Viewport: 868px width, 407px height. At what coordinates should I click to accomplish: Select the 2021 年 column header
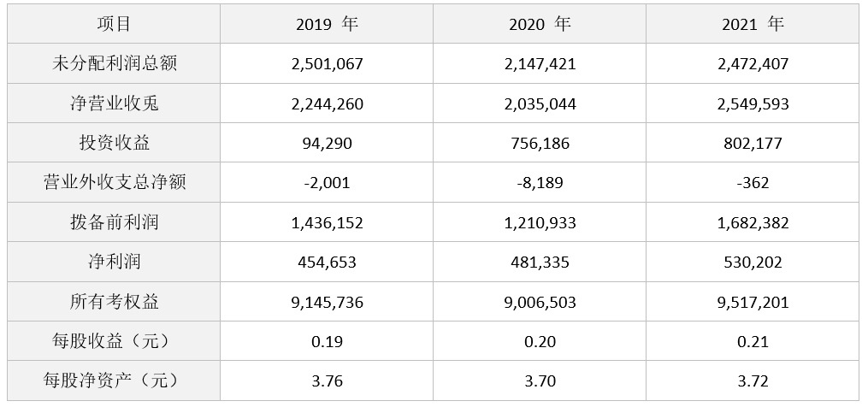click(753, 24)
